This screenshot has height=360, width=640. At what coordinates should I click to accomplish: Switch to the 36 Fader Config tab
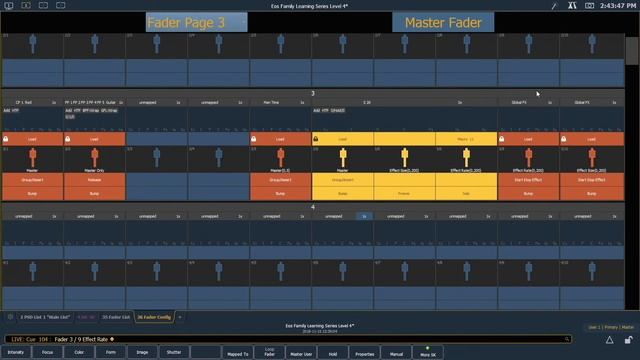point(154,317)
